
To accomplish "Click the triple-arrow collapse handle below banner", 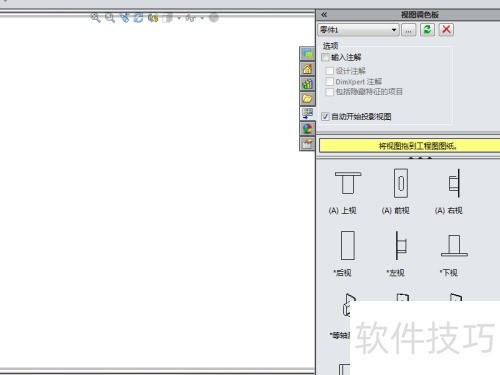I will click(x=420, y=158).
